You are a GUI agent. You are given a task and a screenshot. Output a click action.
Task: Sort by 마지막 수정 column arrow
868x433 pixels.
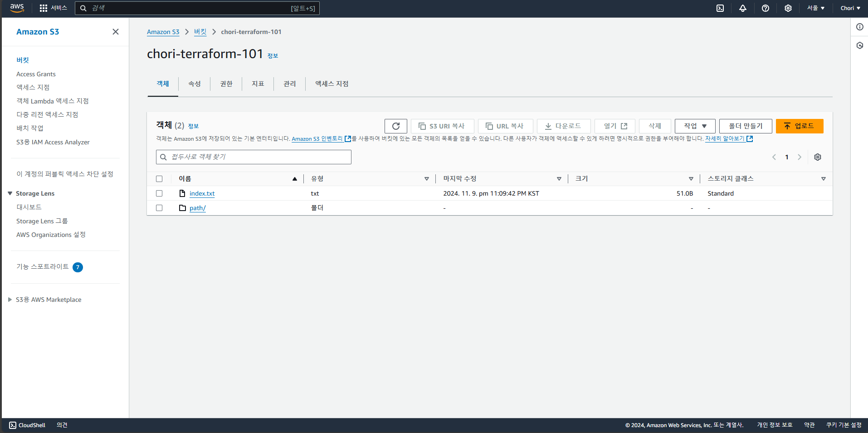(559, 179)
